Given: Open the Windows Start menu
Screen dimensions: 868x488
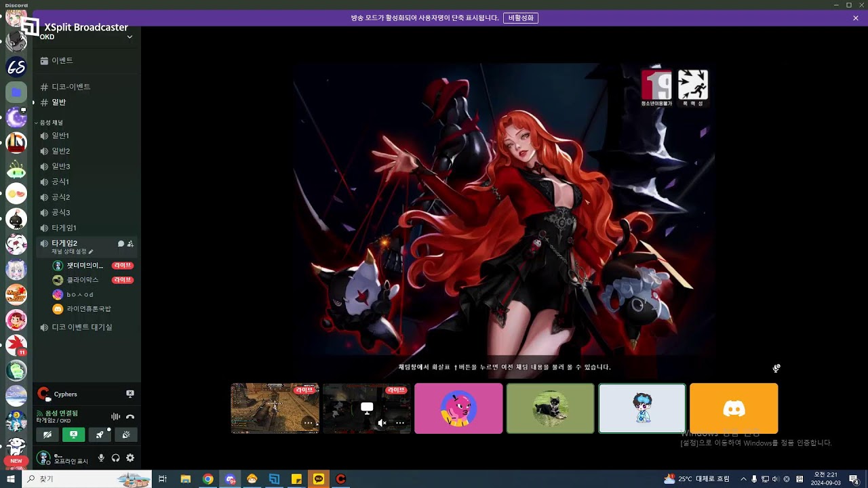Looking at the screenshot, I should pos(11,479).
